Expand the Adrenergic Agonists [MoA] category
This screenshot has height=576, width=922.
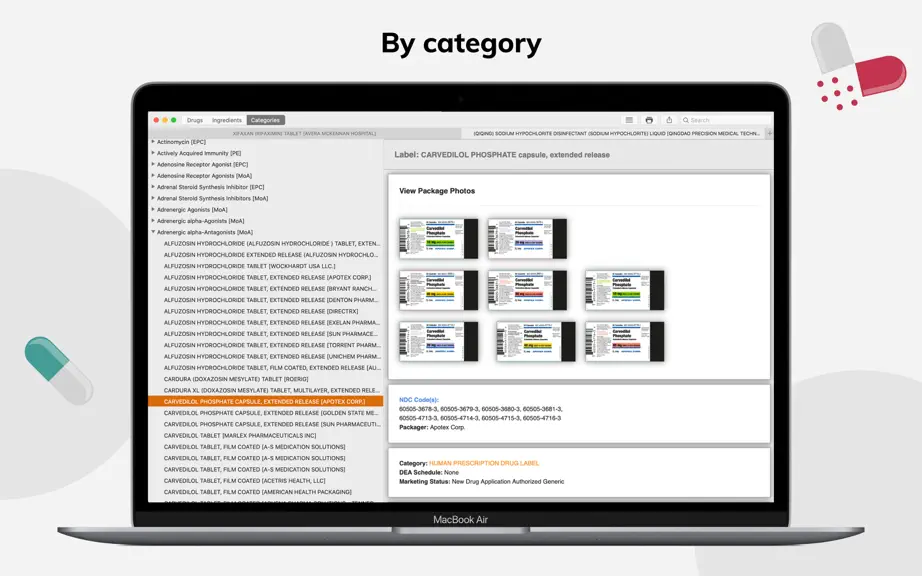click(x=153, y=209)
